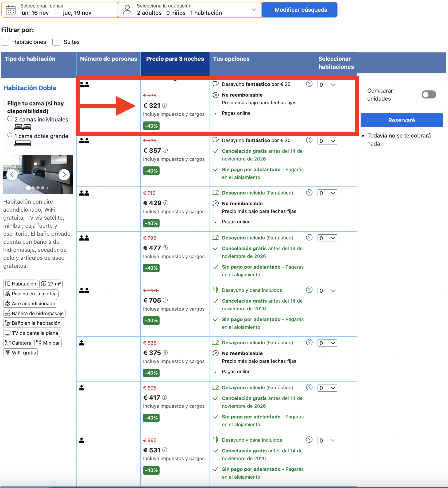Click the Tus opciones column header

(x=262, y=64)
